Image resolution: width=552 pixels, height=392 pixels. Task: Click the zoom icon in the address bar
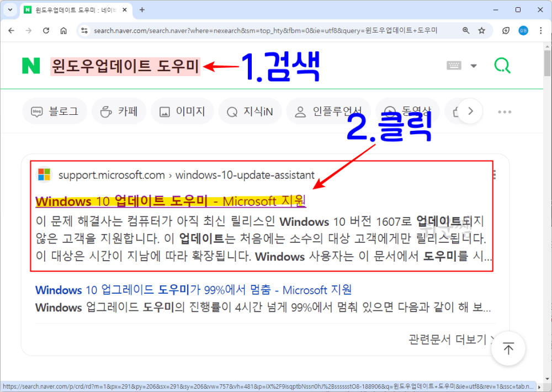click(467, 30)
